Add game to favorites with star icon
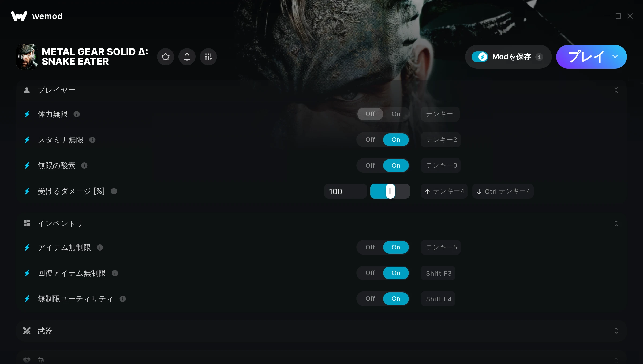 (x=166, y=57)
